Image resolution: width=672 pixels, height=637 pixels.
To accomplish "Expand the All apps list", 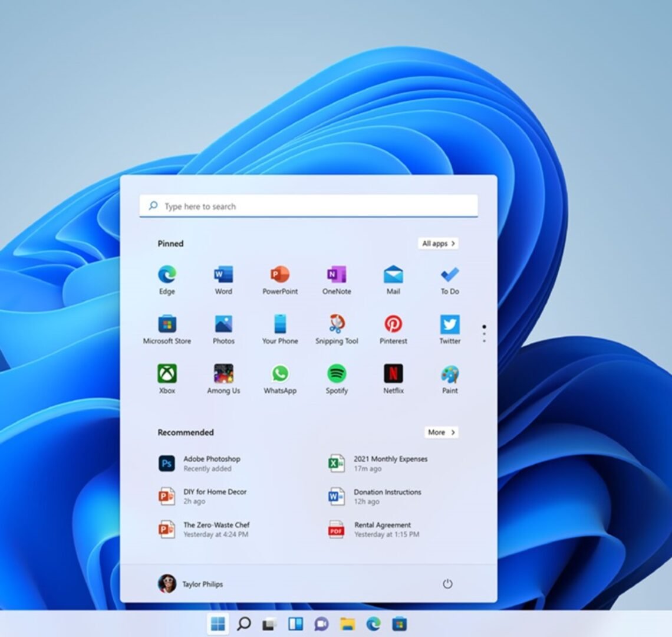I will (438, 243).
